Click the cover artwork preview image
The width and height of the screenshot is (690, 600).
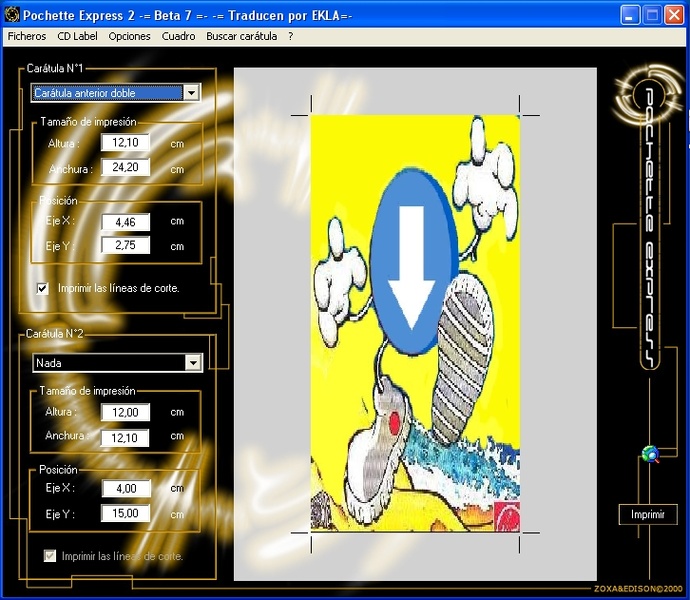tap(415, 324)
